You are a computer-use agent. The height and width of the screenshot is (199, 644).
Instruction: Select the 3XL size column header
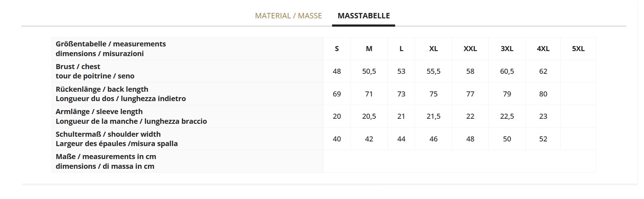click(507, 49)
